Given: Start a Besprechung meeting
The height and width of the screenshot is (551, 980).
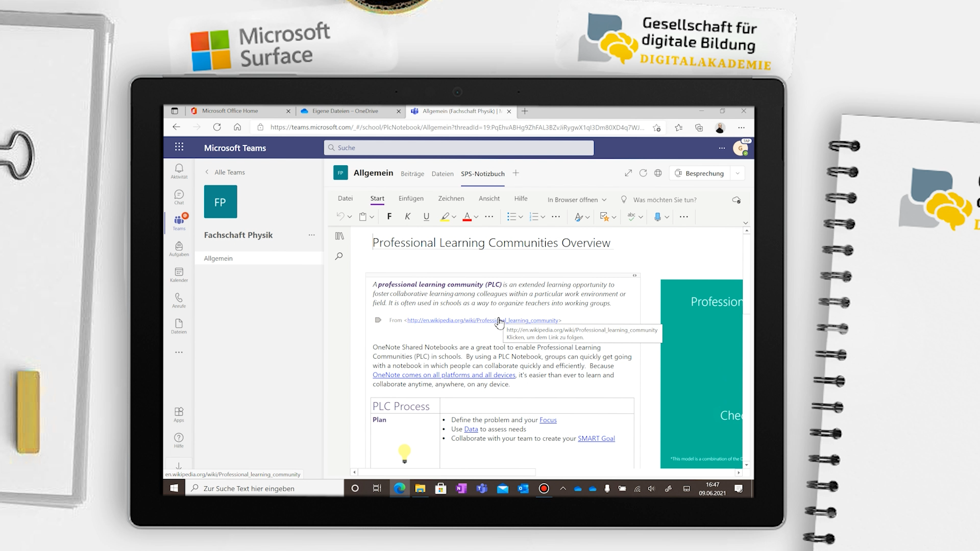Looking at the screenshot, I should click(700, 173).
